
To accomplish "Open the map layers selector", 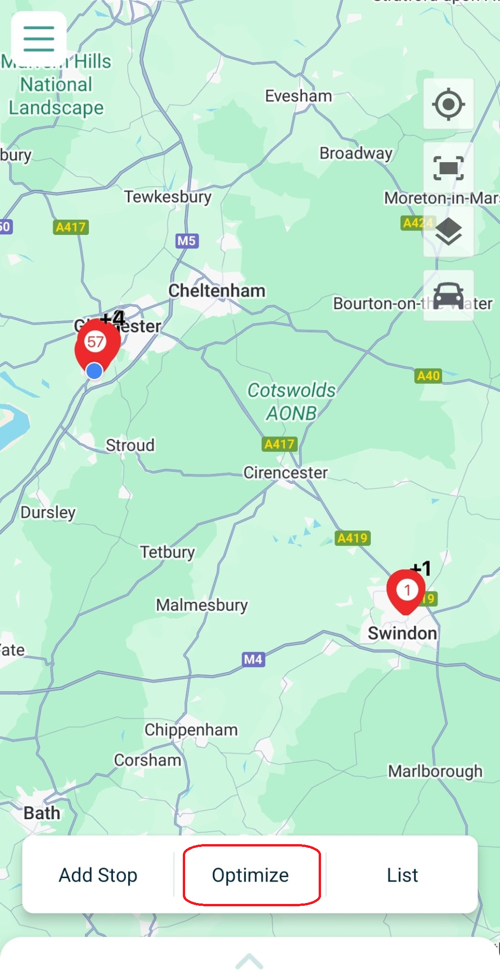I will pyautogui.click(x=448, y=232).
